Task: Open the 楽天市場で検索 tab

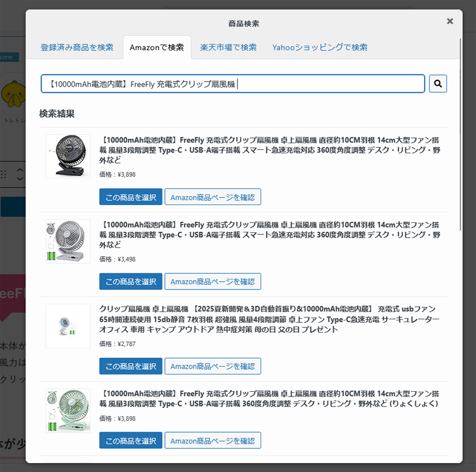Action: pos(228,47)
